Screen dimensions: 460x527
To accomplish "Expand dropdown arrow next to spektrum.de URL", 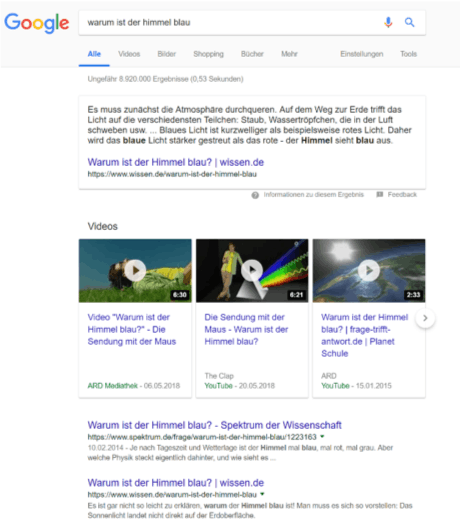I will click(x=322, y=437).
